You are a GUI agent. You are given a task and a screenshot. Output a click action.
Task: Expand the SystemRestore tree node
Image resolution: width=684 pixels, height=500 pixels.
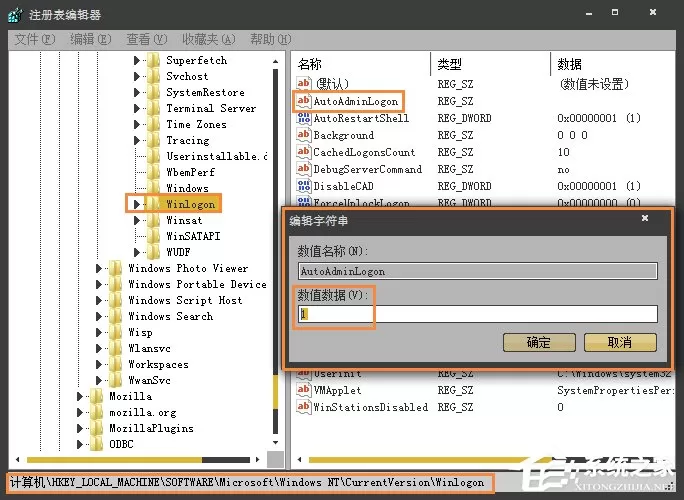137,92
